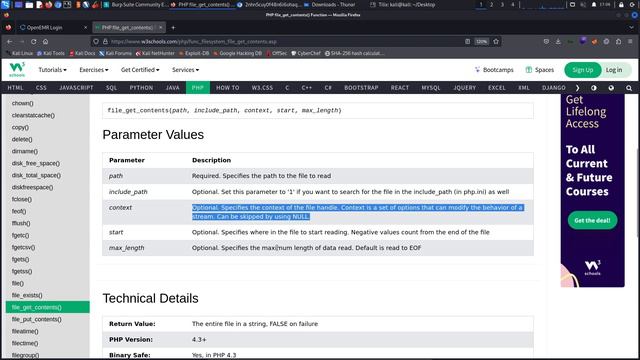
Task: Open the terminal launcher in the top panel
Action: (x=67, y=4)
